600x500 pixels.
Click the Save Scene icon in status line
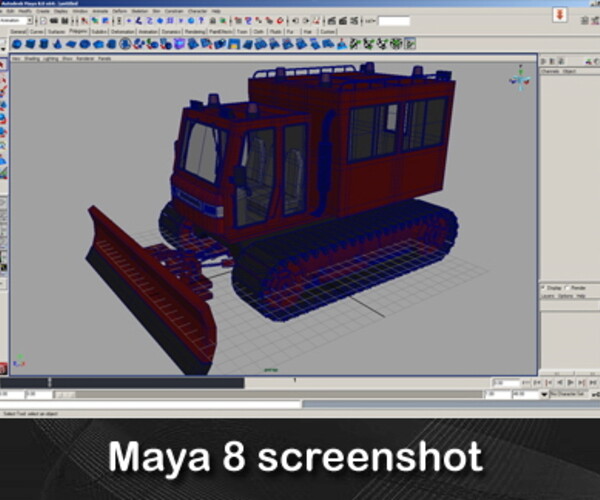[65, 21]
